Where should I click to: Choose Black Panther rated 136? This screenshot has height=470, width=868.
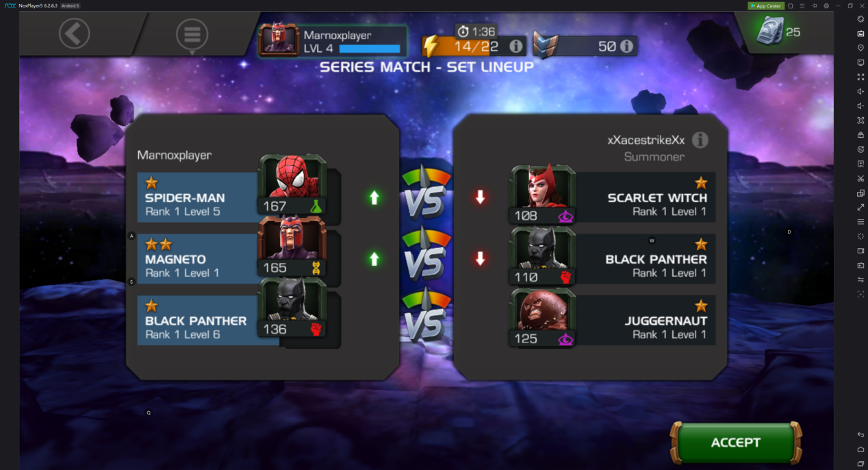(292, 308)
